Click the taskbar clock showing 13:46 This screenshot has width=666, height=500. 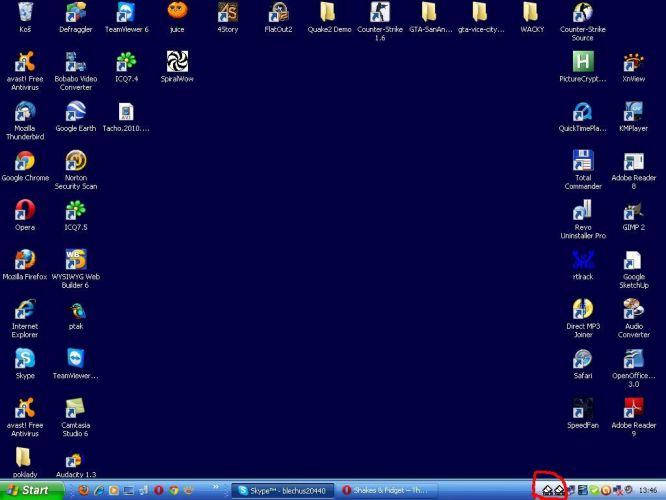[648, 491]
